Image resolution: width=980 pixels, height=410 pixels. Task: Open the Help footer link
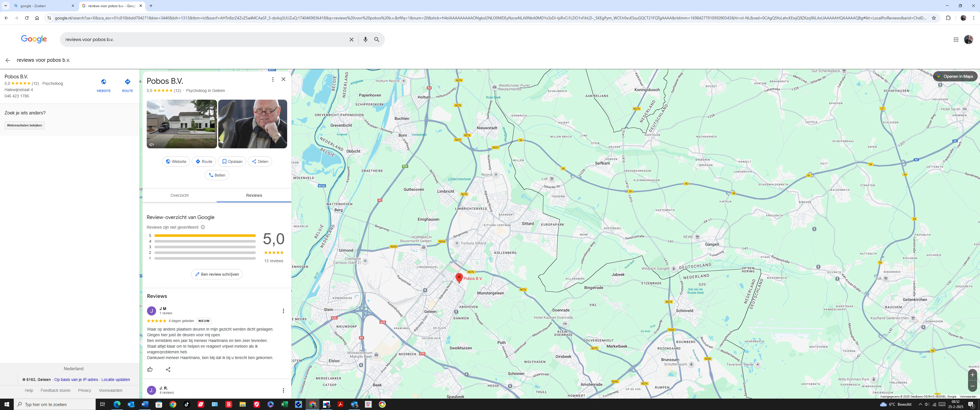click(x=29, y=391)
